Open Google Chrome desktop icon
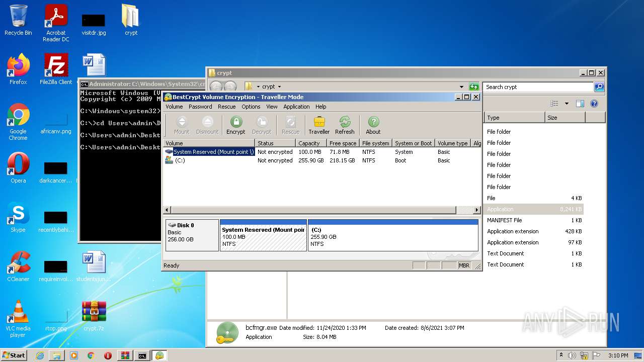 (x=18, y=122)
